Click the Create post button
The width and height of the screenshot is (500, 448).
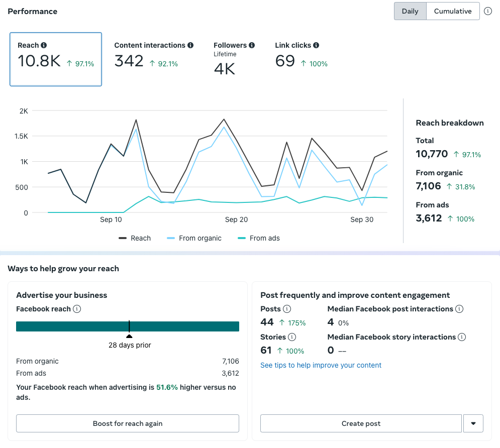tap(361, 423)
